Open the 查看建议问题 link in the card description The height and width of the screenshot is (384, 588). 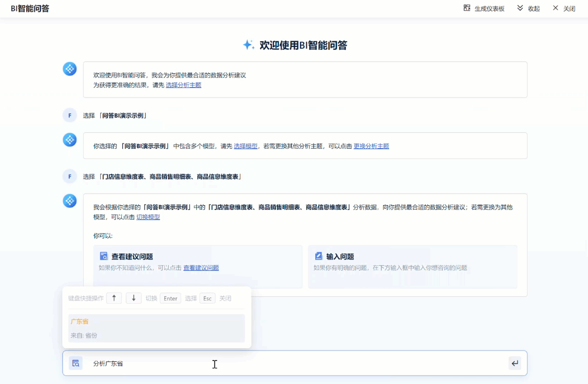click(201, 268)
